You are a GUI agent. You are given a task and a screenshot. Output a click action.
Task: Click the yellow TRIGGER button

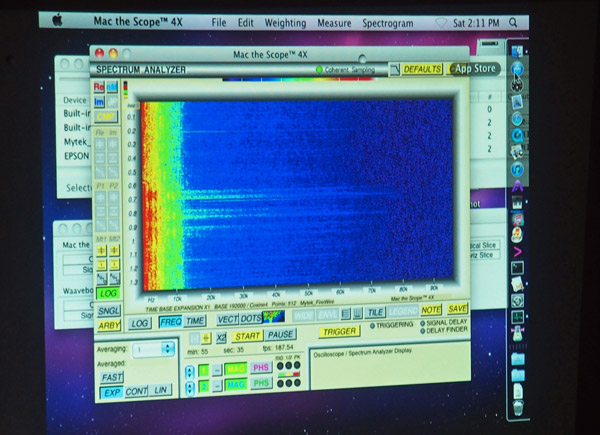pyautogui.click(x=339, y=332)
